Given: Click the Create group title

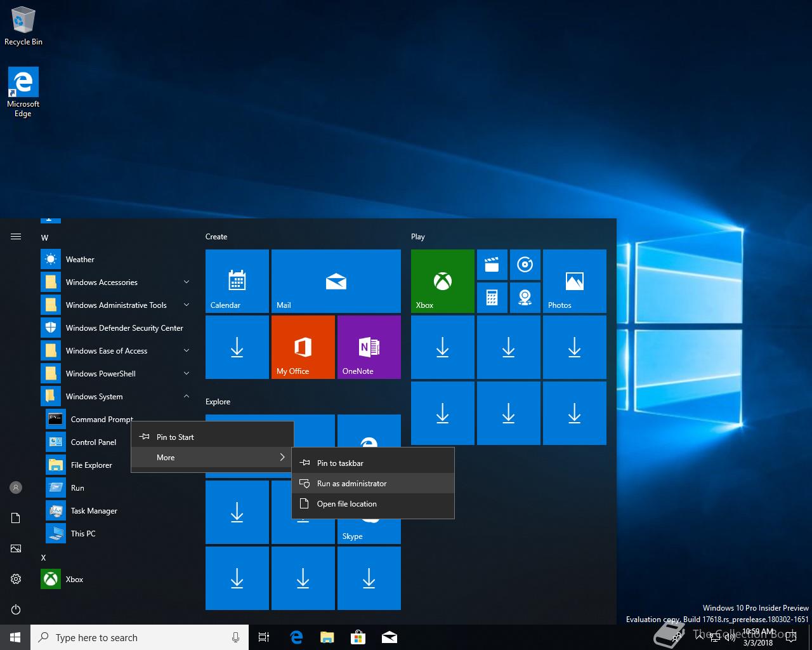Looking at the screenshot, I should (x=216, y=237).
